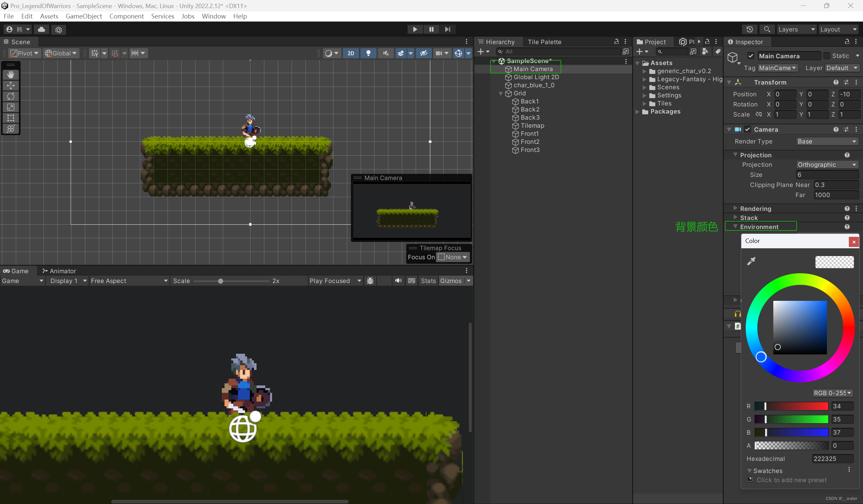Click the eyedropper in Color picker
Image resolution: width=863 pixels, height=504 pixels.
coord(751,261)
